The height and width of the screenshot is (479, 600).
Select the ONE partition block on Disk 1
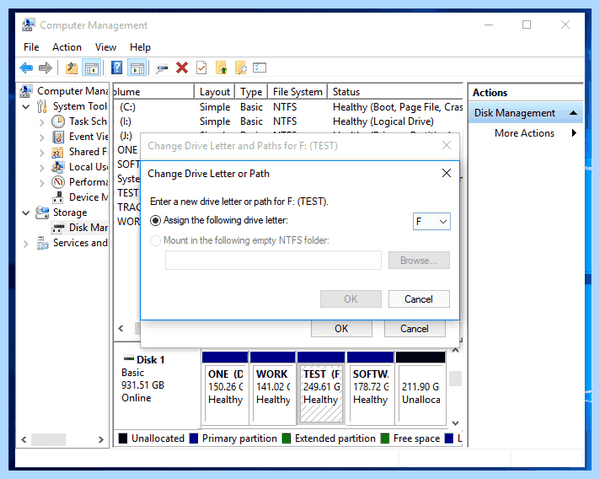[x=225, y=387]
